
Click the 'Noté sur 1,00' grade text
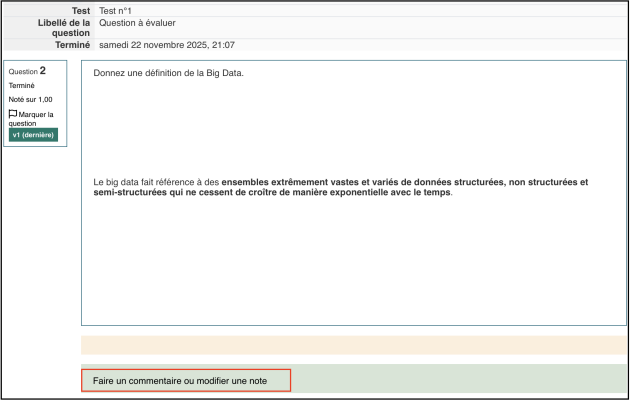tap(31, 100)
